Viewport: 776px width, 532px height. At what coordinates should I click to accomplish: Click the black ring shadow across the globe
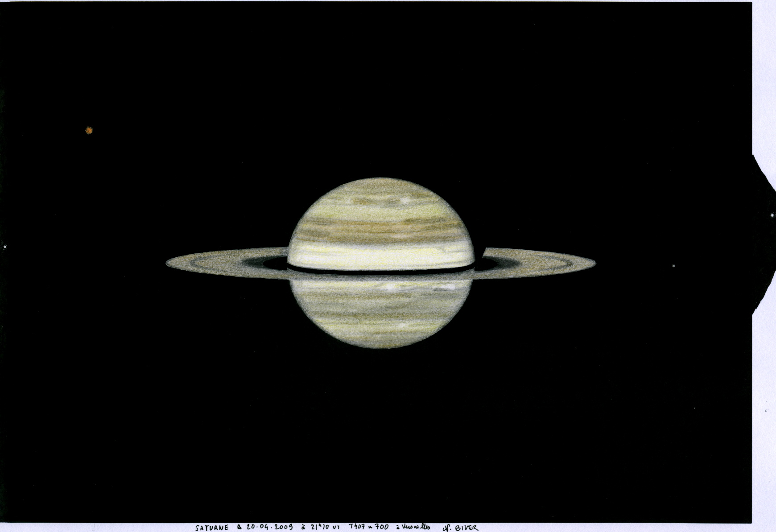379,270
